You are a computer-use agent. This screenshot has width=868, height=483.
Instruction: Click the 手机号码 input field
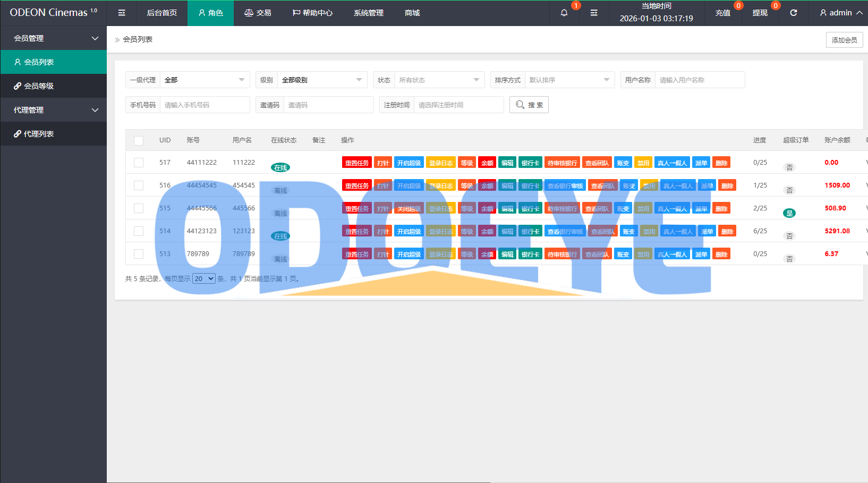pos(205,105)
